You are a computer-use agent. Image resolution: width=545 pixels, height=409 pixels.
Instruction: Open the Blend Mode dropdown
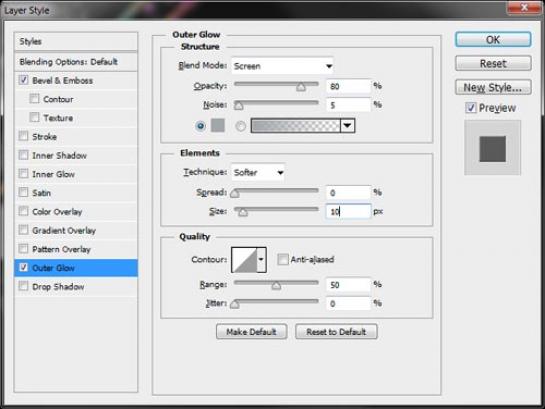point(282,66)
